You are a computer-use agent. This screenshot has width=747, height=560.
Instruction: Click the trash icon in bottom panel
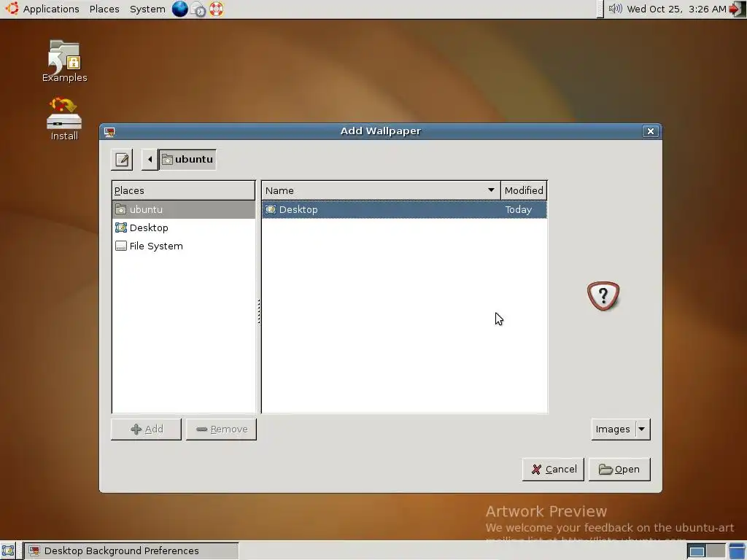(737, 551)
